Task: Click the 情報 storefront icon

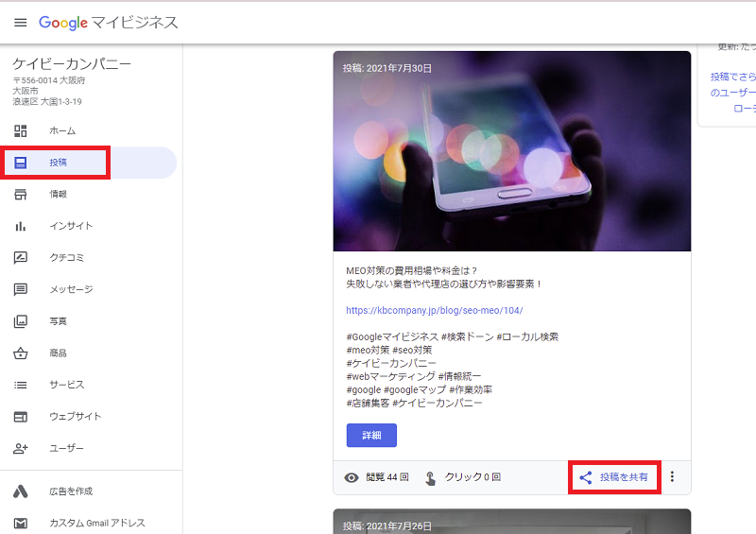Action: coord(20,195)
